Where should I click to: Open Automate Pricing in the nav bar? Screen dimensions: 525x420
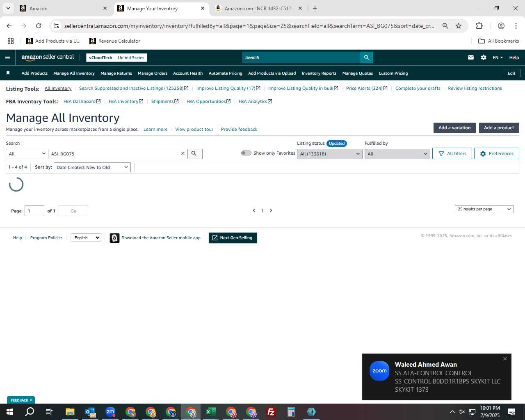click(226, 73)
